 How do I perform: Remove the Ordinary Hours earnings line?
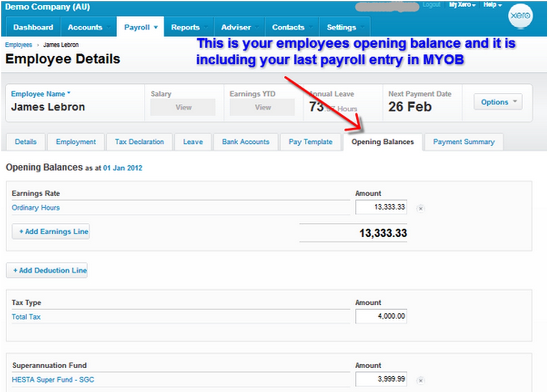tap(421, 208)
